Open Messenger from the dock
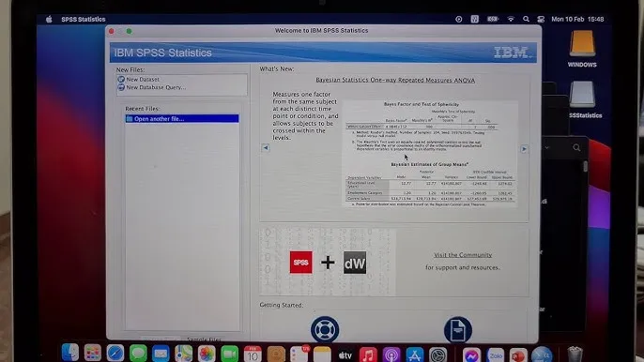This screenshot has height=362, width=644. pyautogui.click(x=471, y=354)
